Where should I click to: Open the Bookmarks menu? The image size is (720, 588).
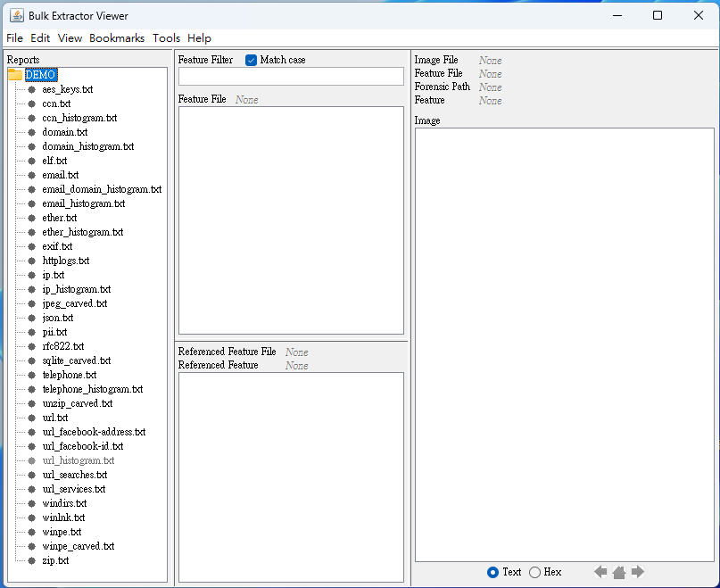[117, 38]
